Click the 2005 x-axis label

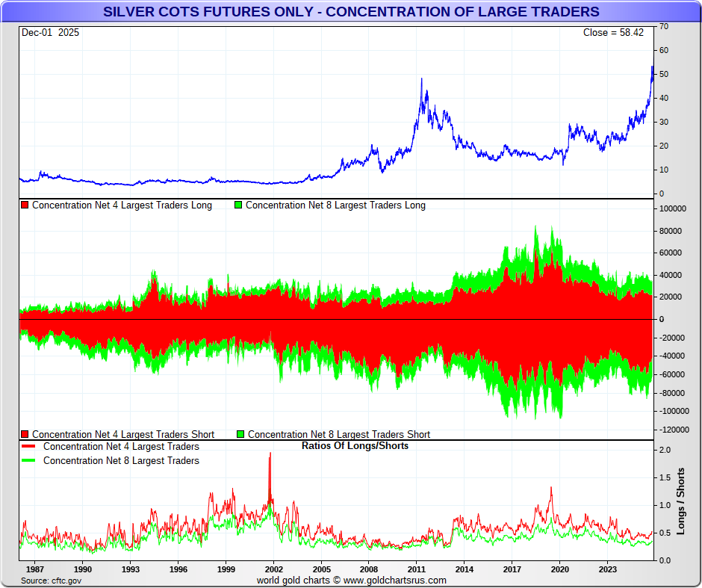pyautogui.click(x=321, y=569)
